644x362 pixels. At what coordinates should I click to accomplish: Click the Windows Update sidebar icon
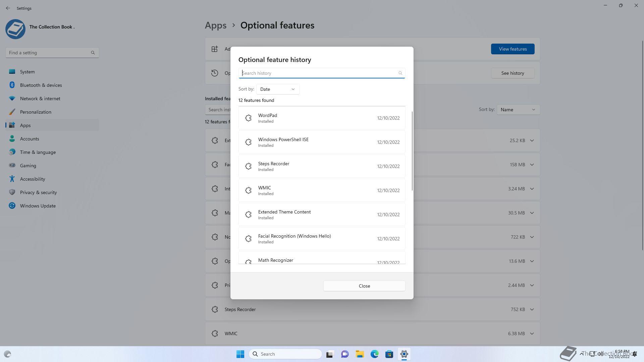coord(12,206)
